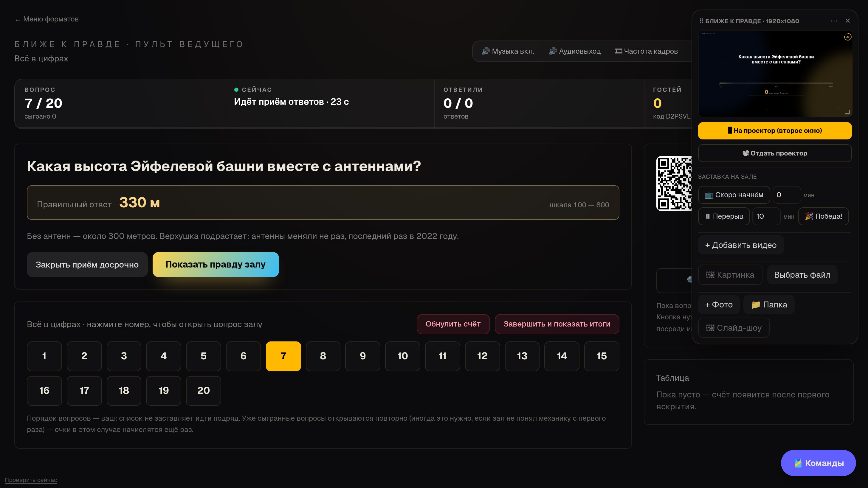
Task: Click + Добавить видео button
Action: (741, 245)
